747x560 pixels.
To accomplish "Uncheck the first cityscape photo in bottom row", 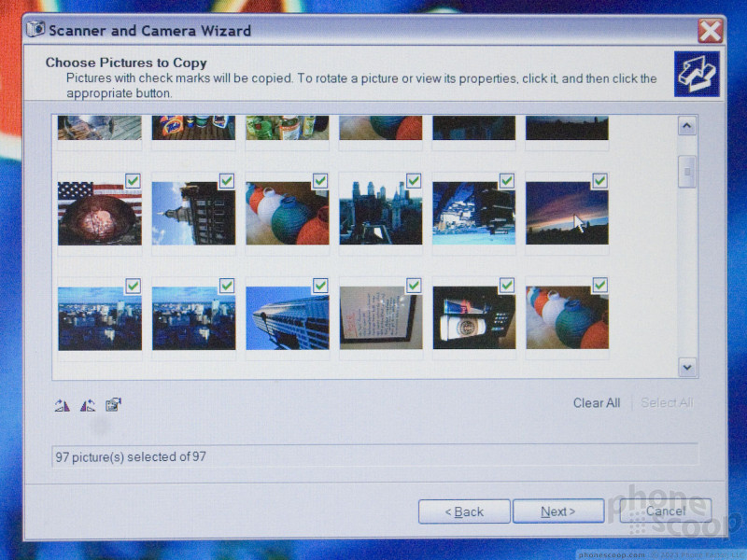I will pyautogui.click(x=133, y=286).
